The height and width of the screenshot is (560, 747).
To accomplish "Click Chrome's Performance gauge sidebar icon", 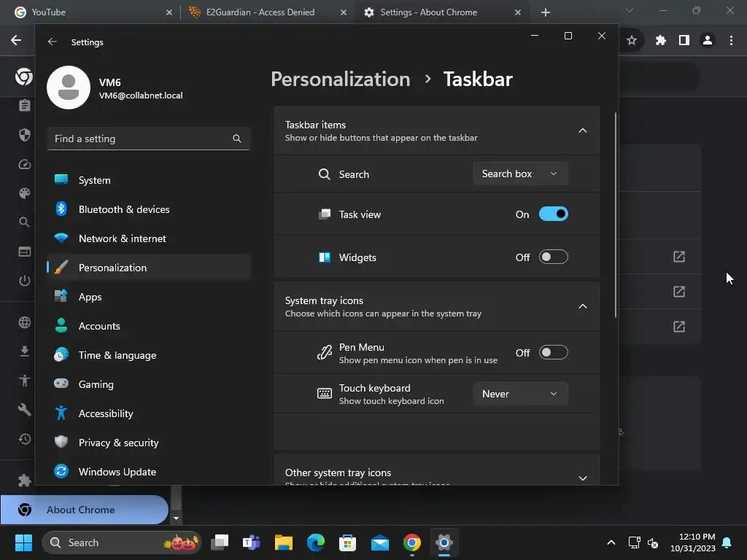I will point(24,164).
